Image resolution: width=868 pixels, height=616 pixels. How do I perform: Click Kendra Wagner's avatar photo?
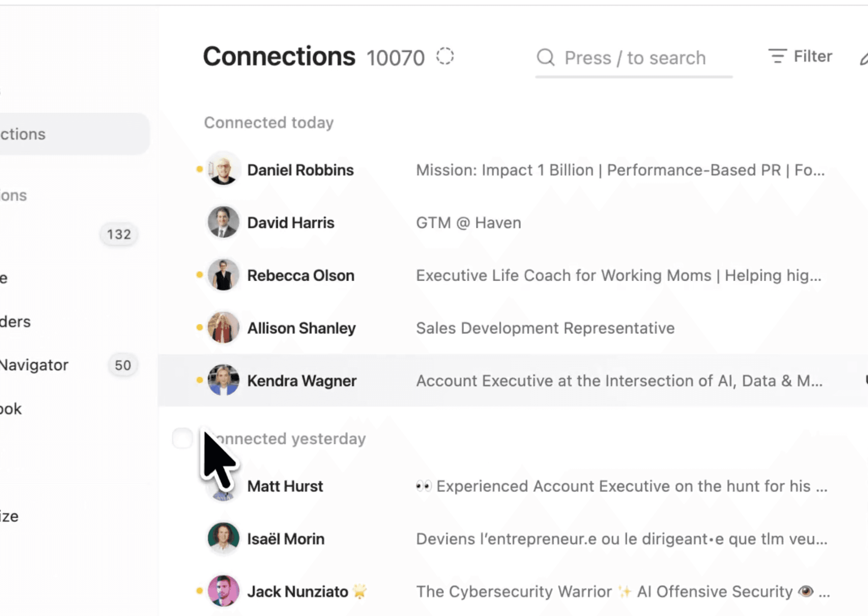(223, 380)
